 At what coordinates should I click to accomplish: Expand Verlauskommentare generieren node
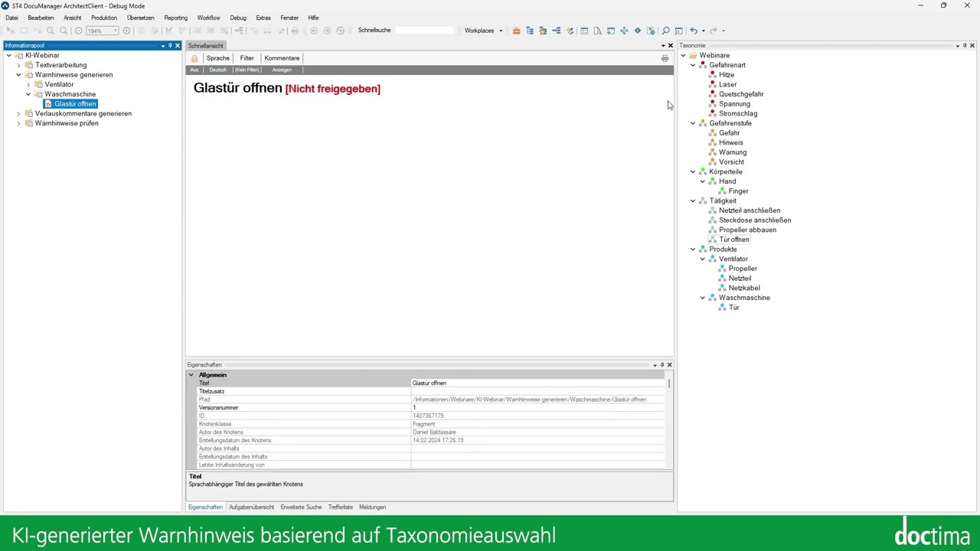[x=18, y=113]
